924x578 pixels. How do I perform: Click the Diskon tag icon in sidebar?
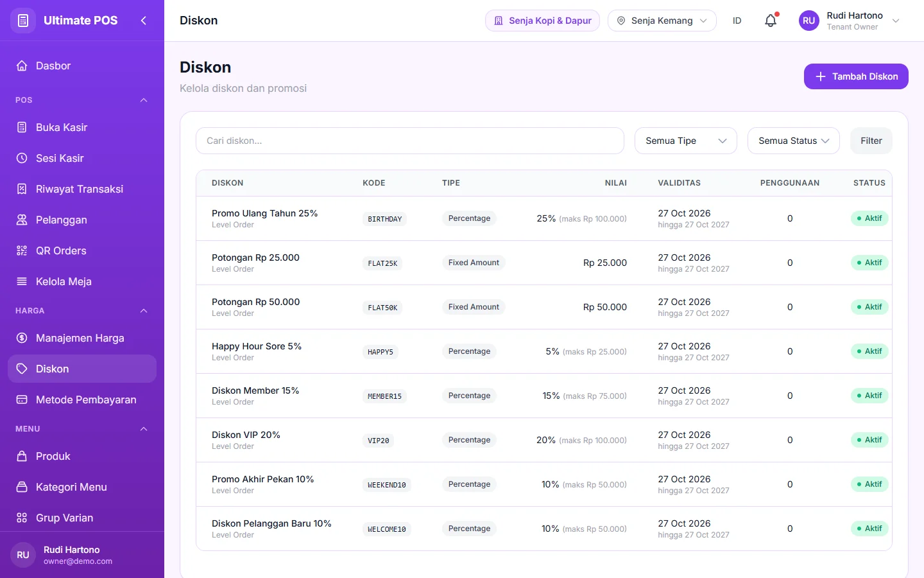[x=22, y=369]
